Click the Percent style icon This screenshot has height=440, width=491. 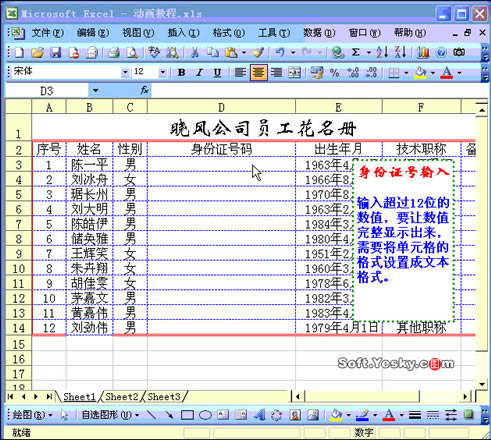tap(334, 72)
